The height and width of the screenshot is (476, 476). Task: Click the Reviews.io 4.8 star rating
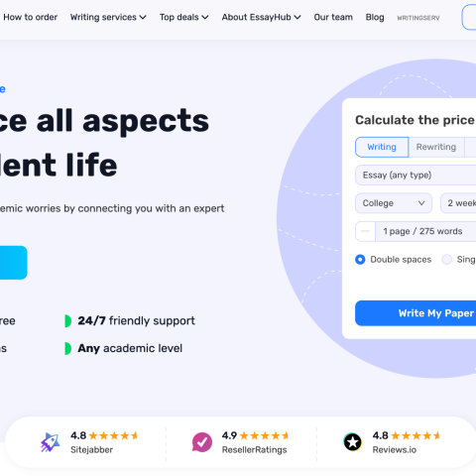[x=407, y=435]
